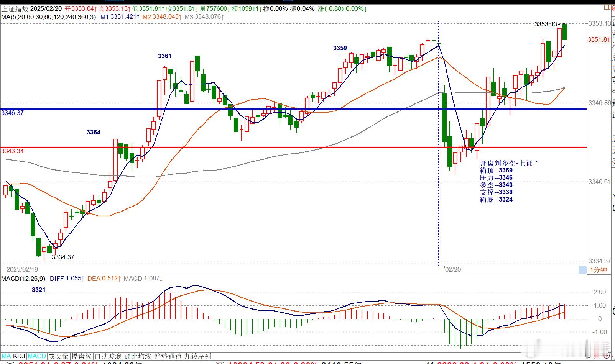The height and width of the screenshot is (364, 615).
Task: Click the 涨(-0.88)-0.03% change value
Action: (x=342, y=8)
